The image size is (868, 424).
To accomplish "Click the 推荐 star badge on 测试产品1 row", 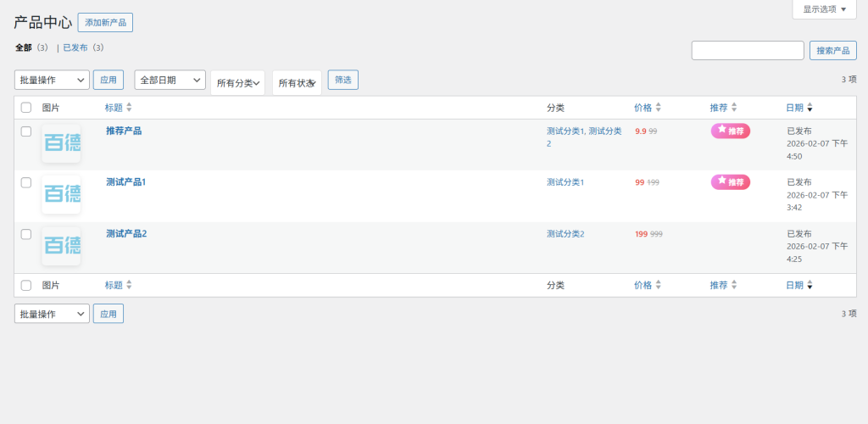I will [x=730, y=181].
